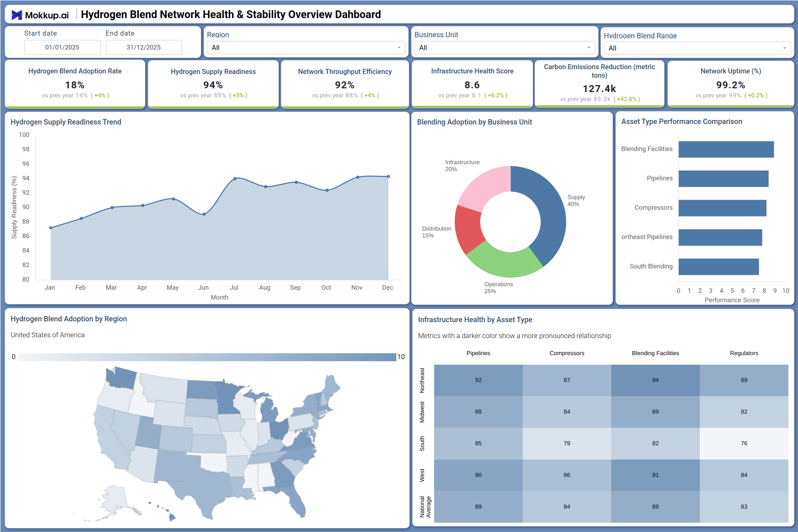Click the Northeast Pipelines performance bar

click(720, 238)
